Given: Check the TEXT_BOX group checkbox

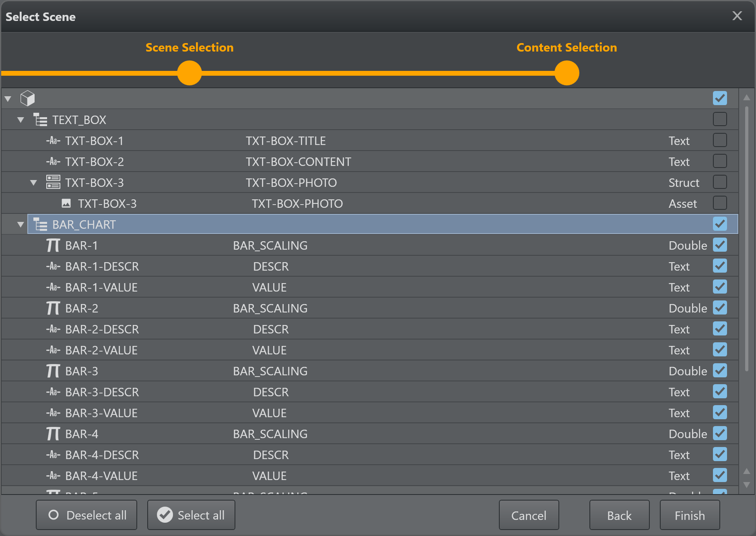Looking at the screenshot, I should [x=719, y=119].
